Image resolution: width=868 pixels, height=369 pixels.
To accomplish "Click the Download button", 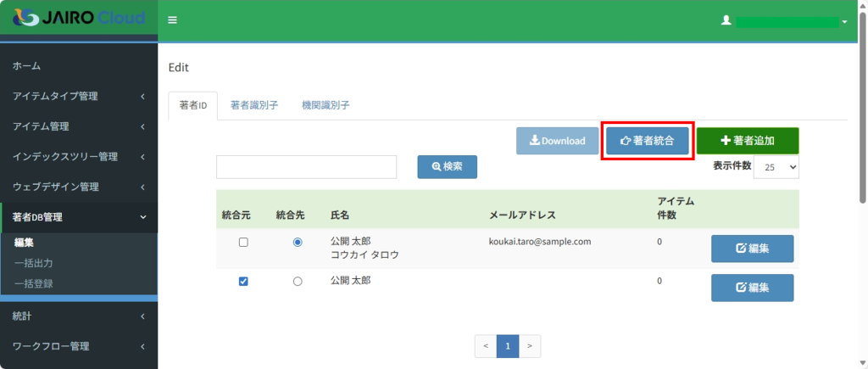I will (557, 141).
